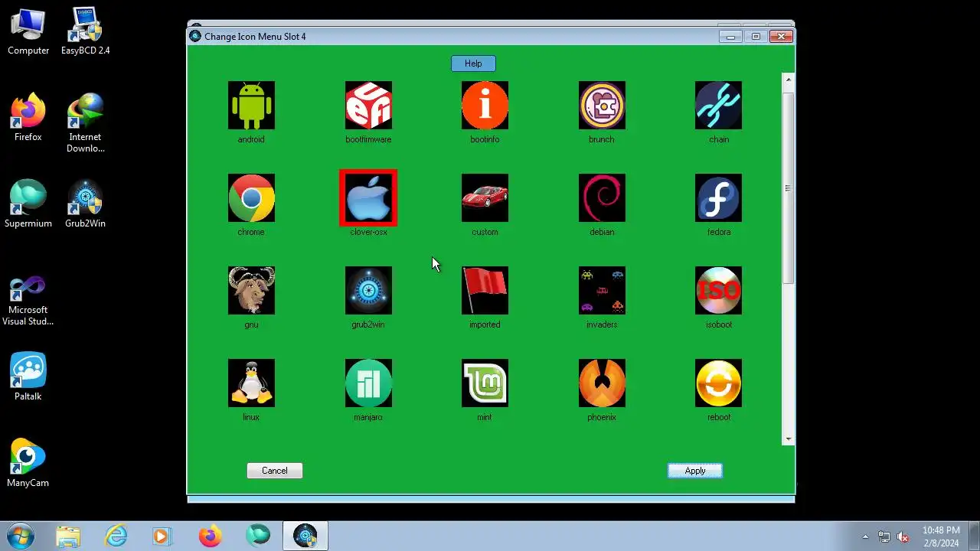
Task: Open Firefox desktop shortcut
Action: 28,118
